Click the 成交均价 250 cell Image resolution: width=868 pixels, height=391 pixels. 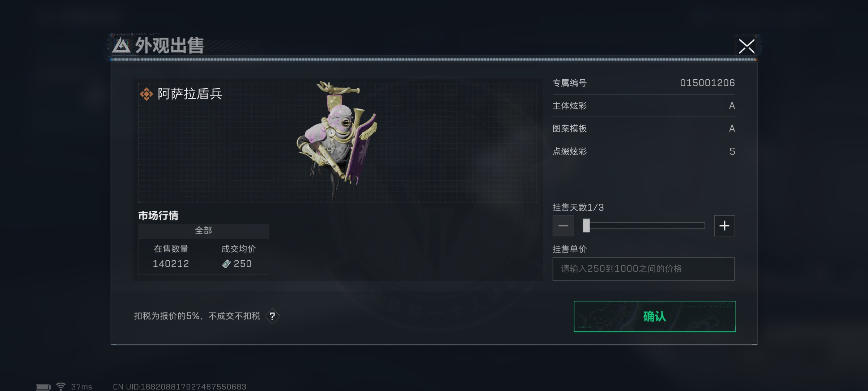(x=237, y=256)
